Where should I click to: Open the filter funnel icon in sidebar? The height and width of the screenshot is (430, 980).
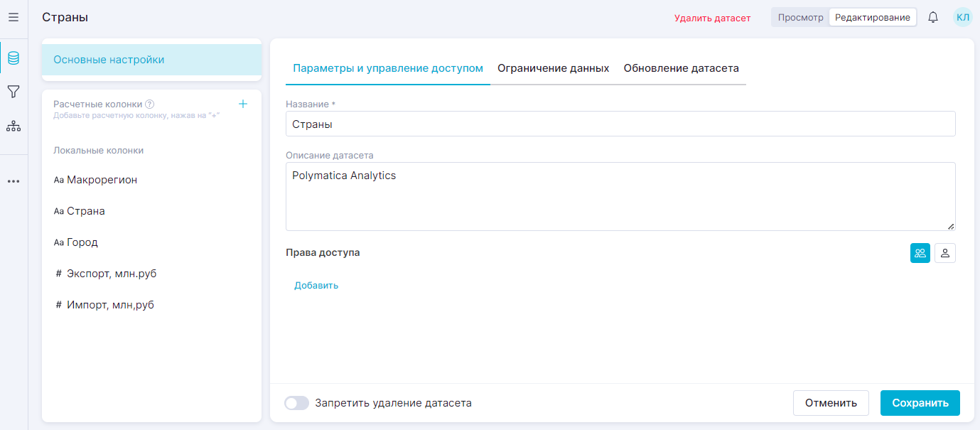click(x=14, y=92)
